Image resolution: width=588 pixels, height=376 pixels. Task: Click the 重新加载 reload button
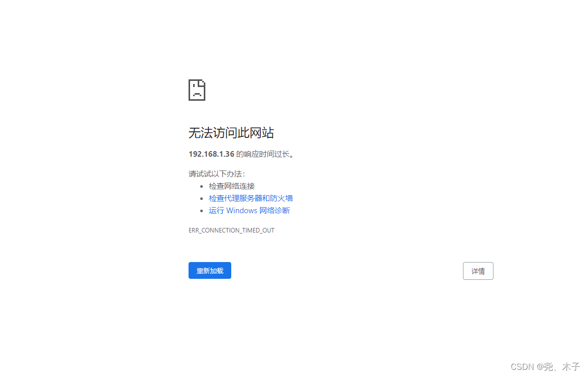coord(209,270)
